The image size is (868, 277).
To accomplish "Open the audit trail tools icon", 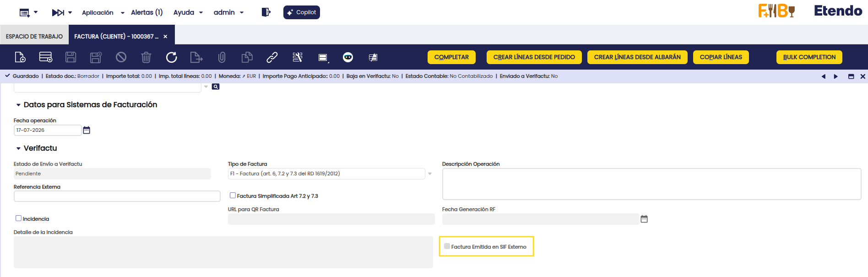I will (298, 57).
